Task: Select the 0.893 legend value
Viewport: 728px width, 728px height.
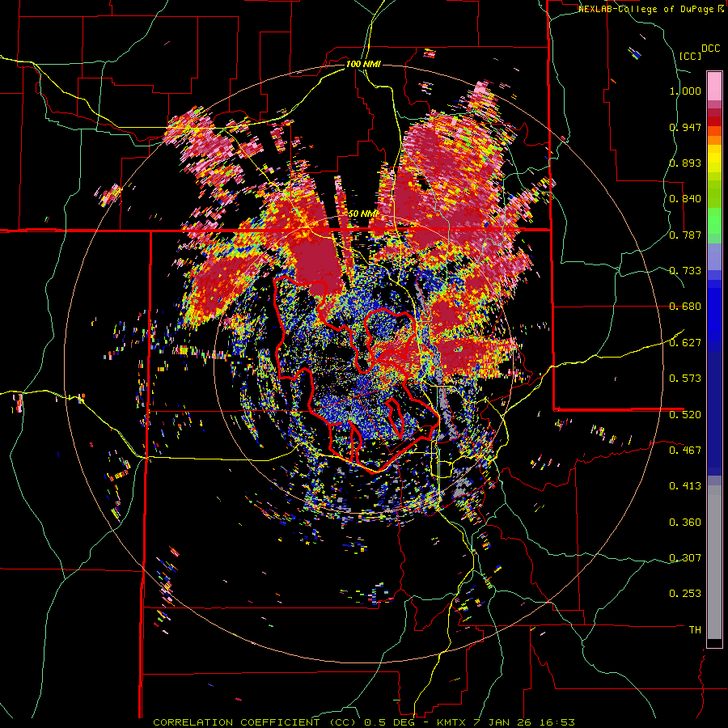Action: click(x=685, y=163)
